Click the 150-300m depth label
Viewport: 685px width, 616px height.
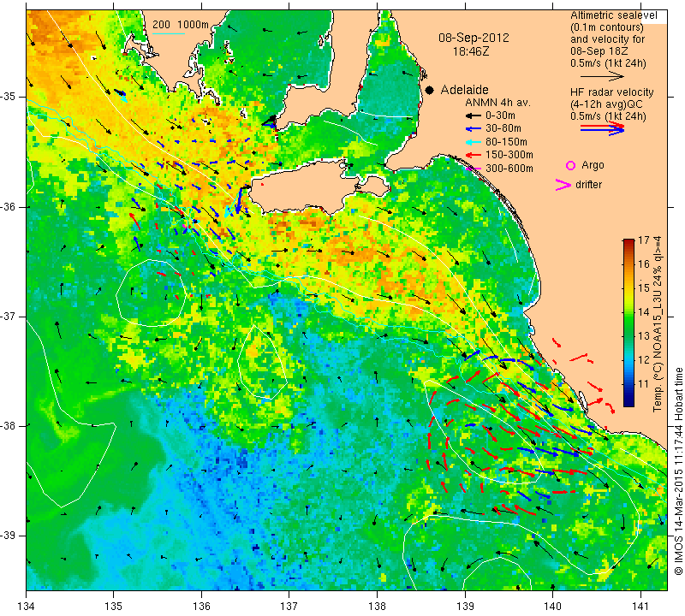(x=509, y=155)
